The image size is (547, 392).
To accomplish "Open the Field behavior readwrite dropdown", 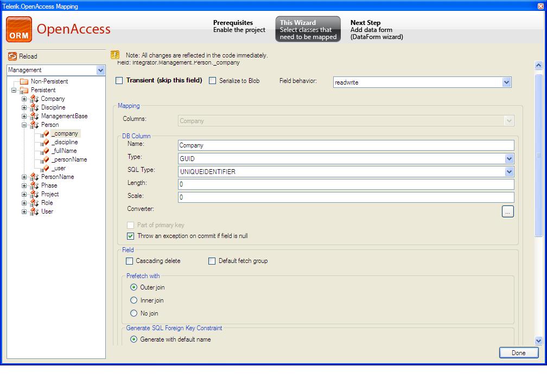I will point(506,82).
